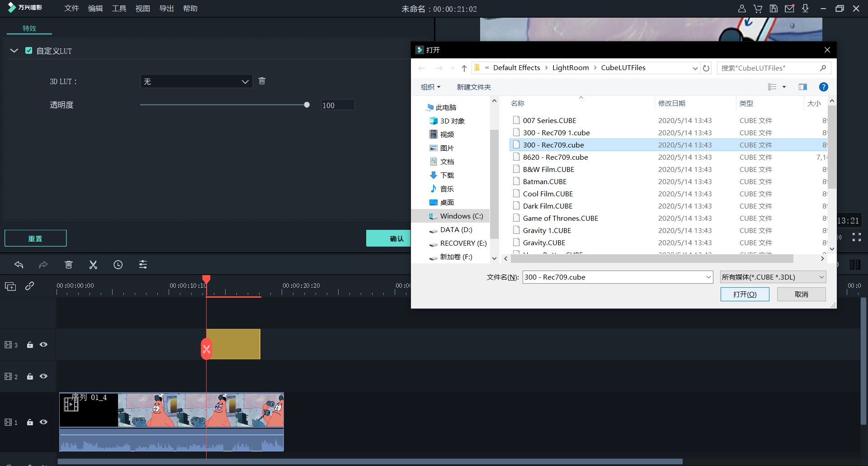Open the file type filter dropdown
The width and height of the screenshot is (868, 466).
click(773, 277)
